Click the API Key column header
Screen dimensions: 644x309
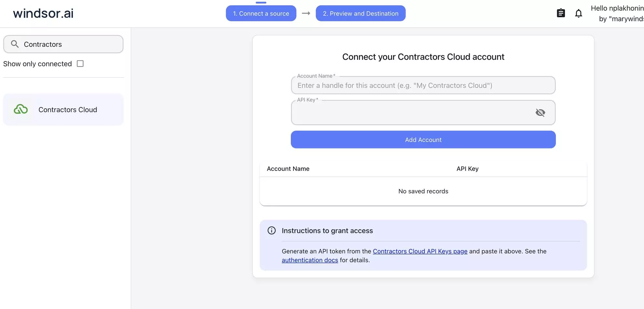pyautogui.click(x=467, y=169)
